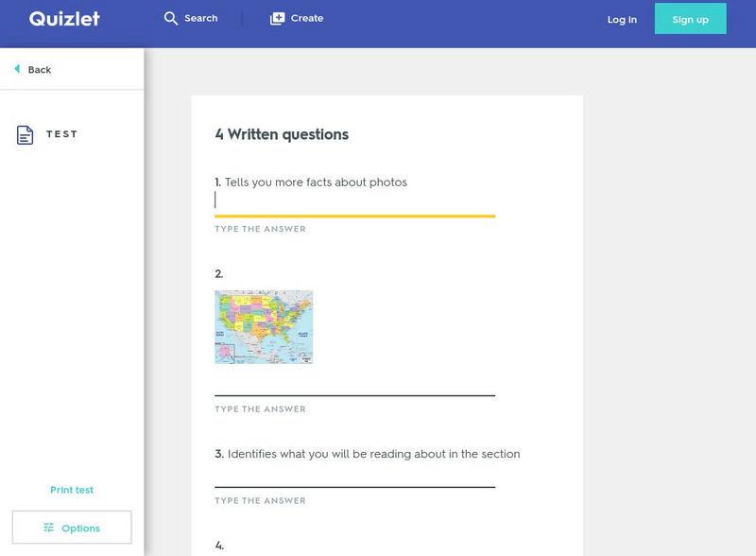Click the '4 Written questions' heading

tap(282, 134)
